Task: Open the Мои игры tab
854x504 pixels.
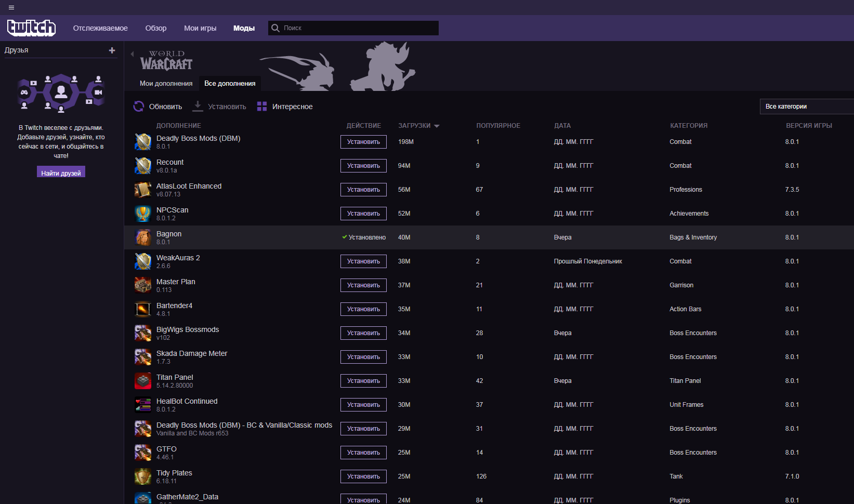Action: [200, 28]
